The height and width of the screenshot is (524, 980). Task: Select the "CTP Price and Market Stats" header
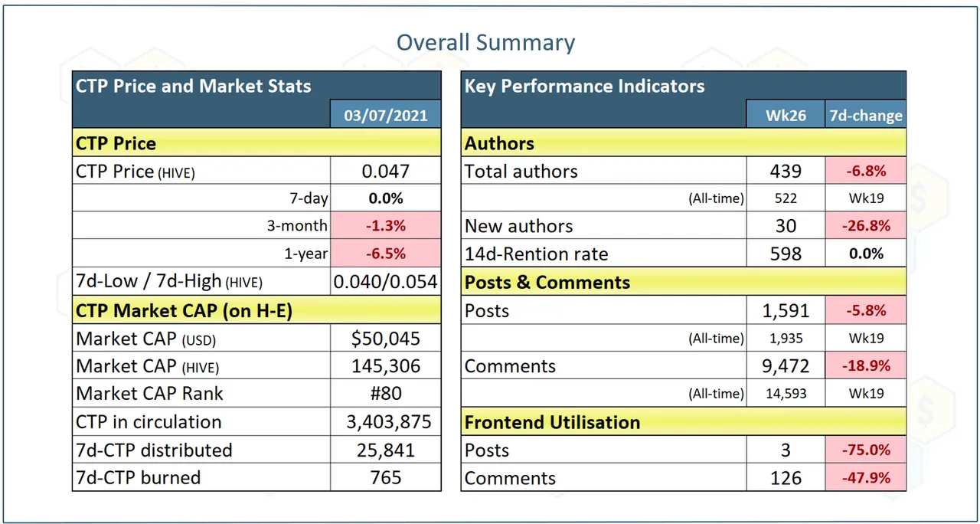click(x=194, y=86)
